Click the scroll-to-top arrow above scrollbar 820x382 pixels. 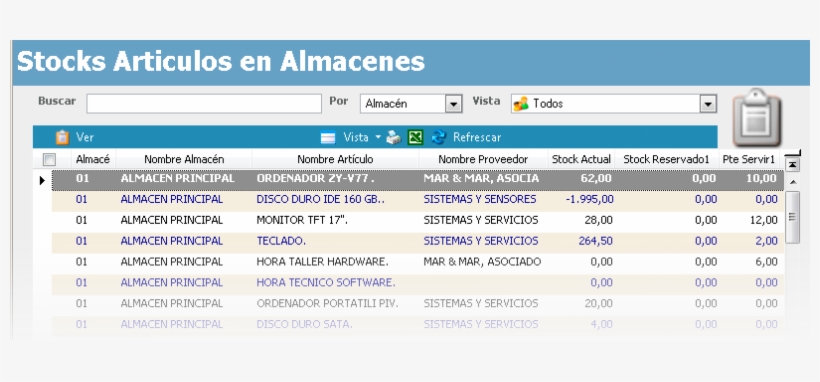point(792,164)
